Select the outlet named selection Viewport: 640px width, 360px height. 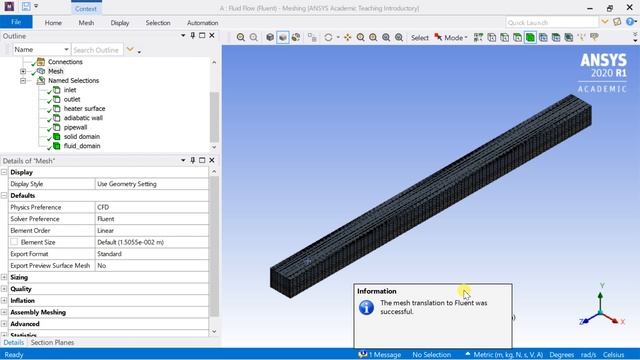[72, 99]
